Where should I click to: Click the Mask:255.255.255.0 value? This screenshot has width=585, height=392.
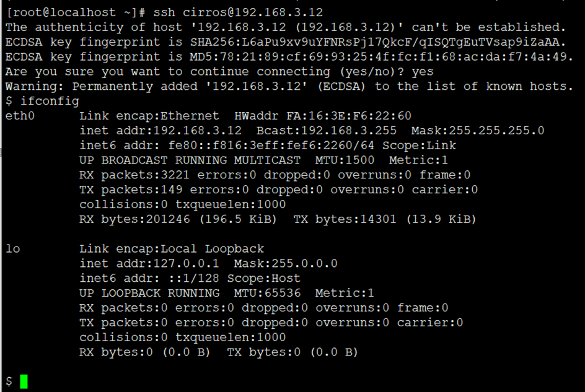coord(478,131)
